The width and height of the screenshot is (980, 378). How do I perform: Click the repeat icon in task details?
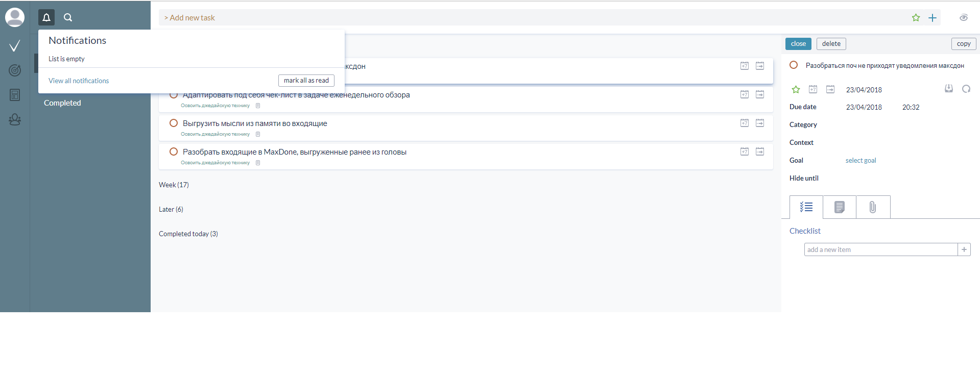pos(966,89)
